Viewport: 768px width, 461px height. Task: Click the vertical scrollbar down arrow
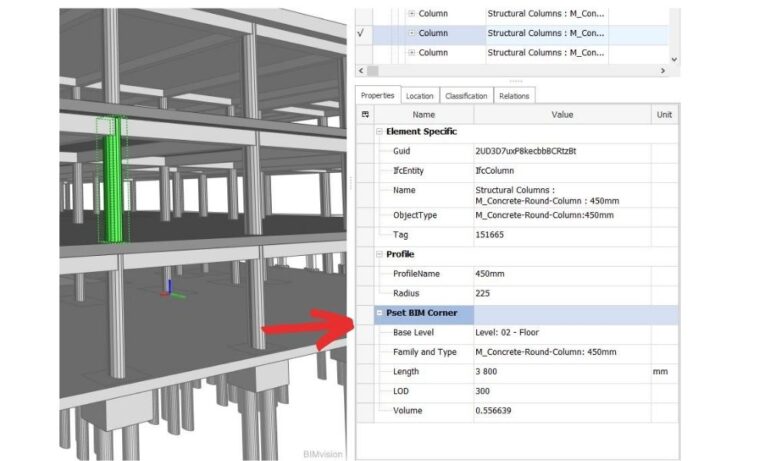(x=674, y=59)
